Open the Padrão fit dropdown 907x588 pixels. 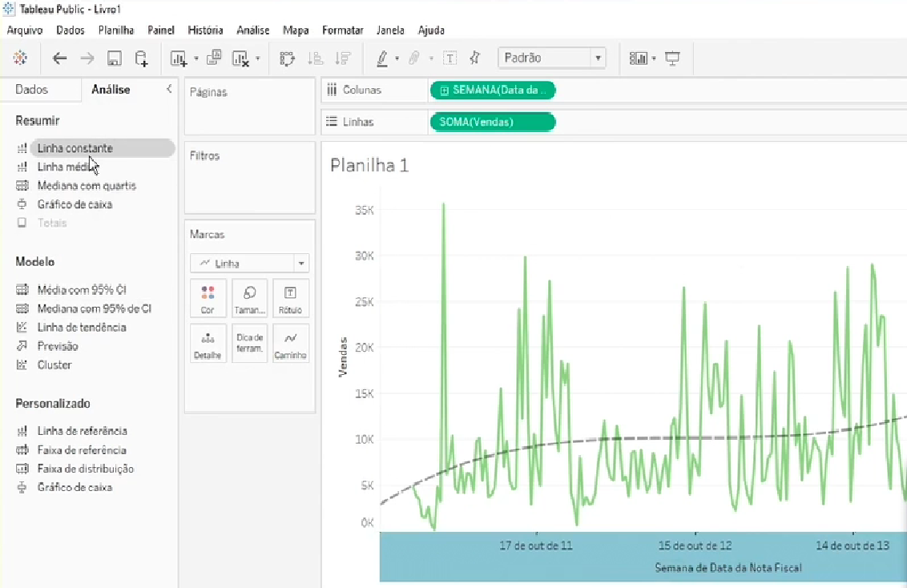point(598,58)
